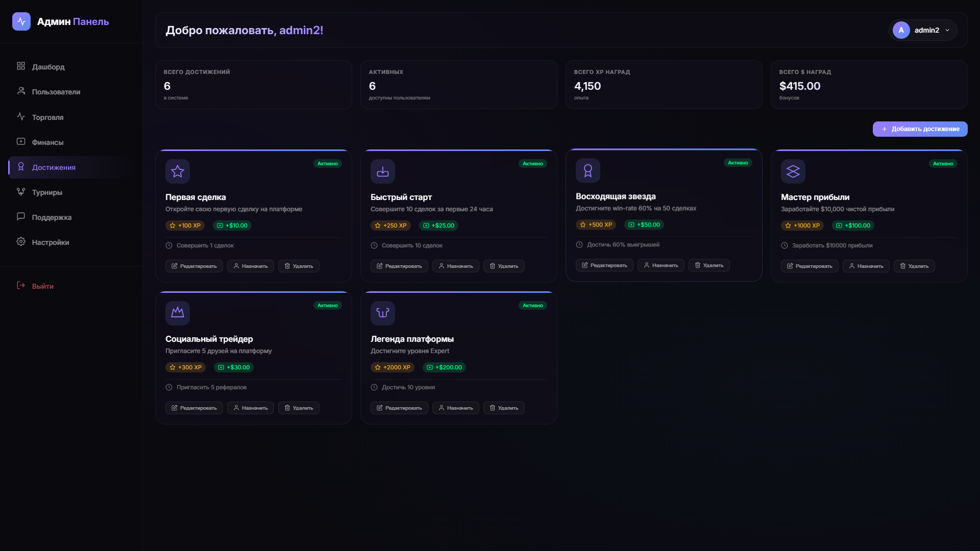
Task: Click the +100 XP reward badge
Action: point(185,226)
